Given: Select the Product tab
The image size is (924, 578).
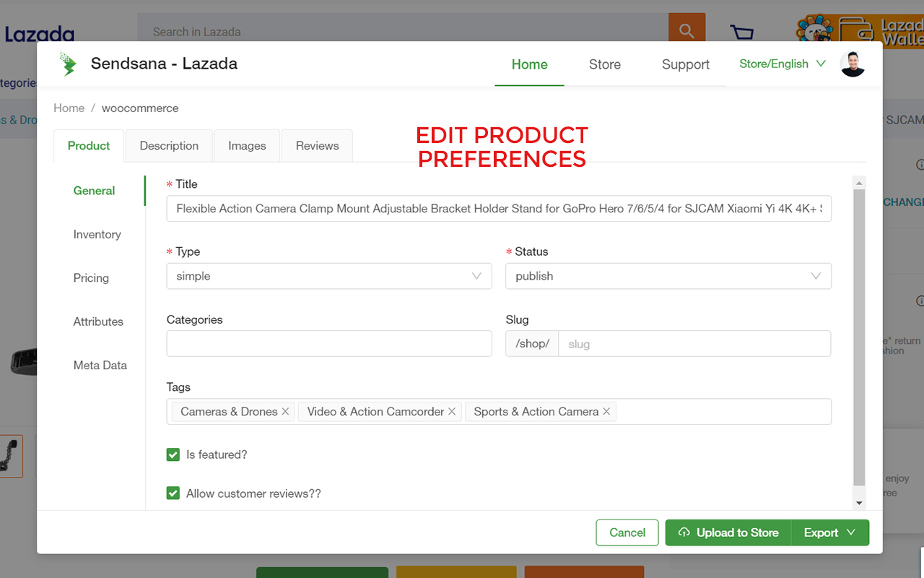Looking at the screenshot, I should click(x=89, y=145).
